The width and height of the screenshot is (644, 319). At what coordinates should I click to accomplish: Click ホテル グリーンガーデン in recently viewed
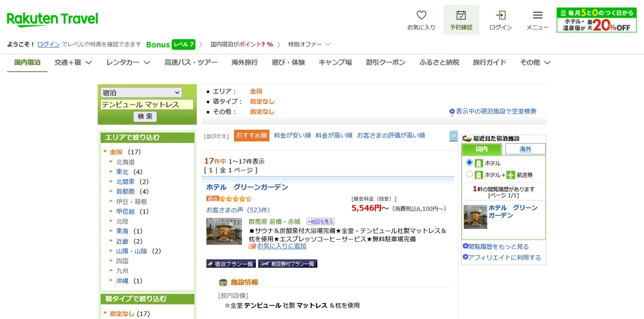513,211
